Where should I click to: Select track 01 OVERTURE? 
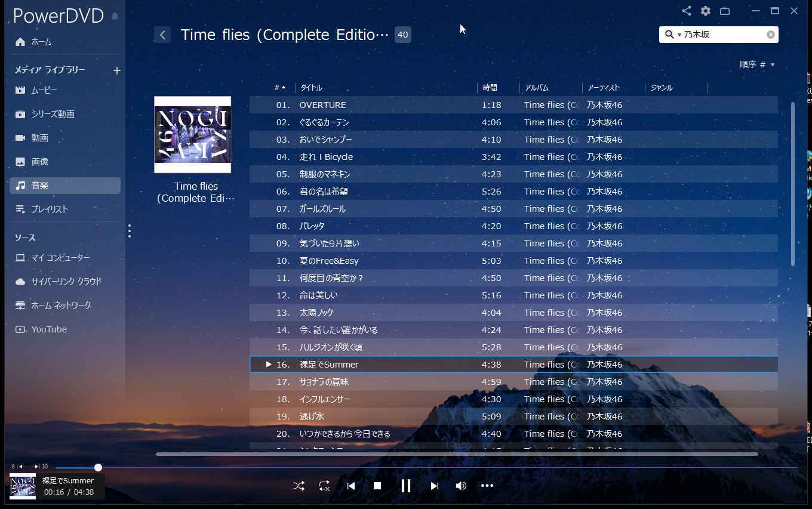click(x=513, y=105)
